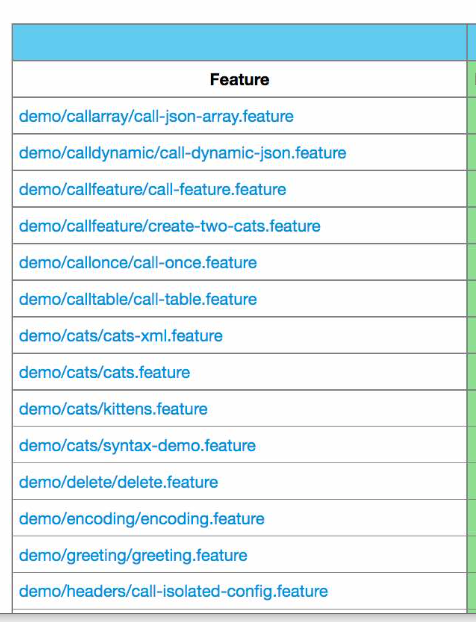Viewport: 476px width, 622px height.
Task: Open the call-table.feature link
Action: (x=138, y=299)
